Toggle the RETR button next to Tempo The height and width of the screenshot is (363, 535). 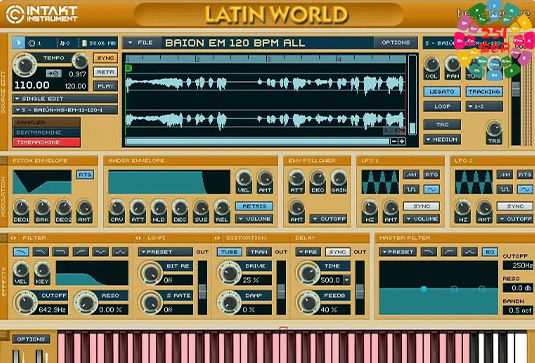[x=105, y=72]
